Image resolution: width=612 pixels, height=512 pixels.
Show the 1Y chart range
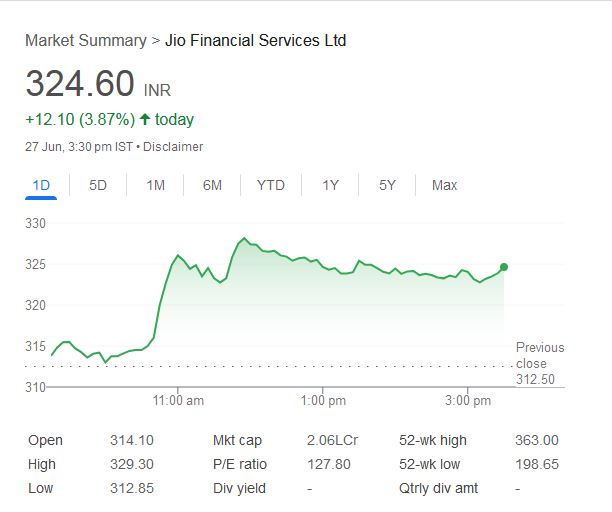[x=330, y=185]
